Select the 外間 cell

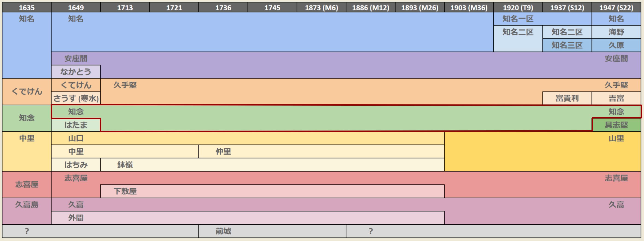(x=248, y=218)
